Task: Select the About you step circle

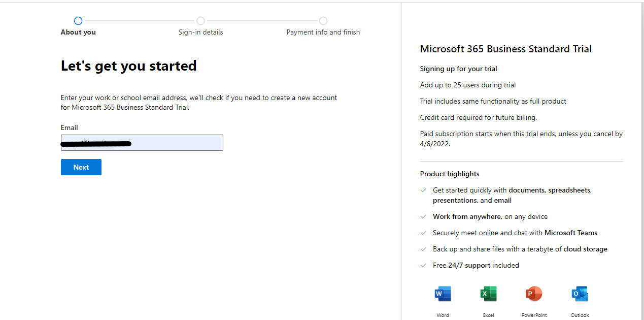Action: coord(78,21)
